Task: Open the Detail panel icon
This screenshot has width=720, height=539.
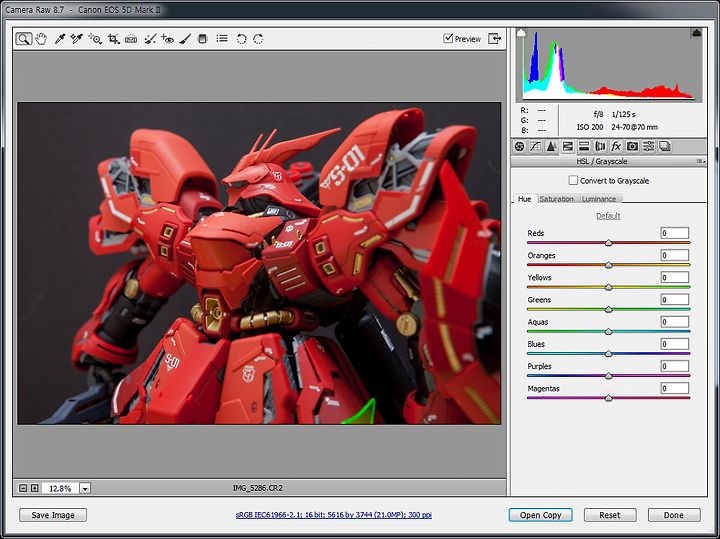Action: (551, 146)
